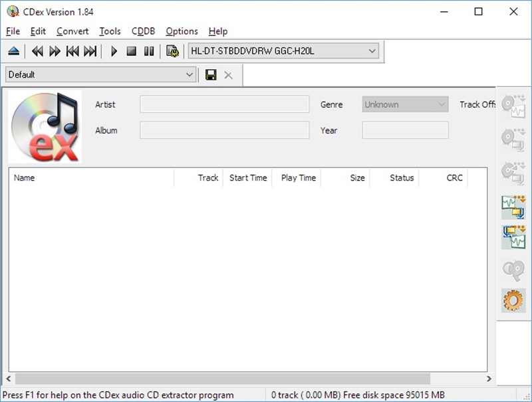532x402 pixels.
Task: Click the rewind (skip back) icon
Action: (38, 51)
